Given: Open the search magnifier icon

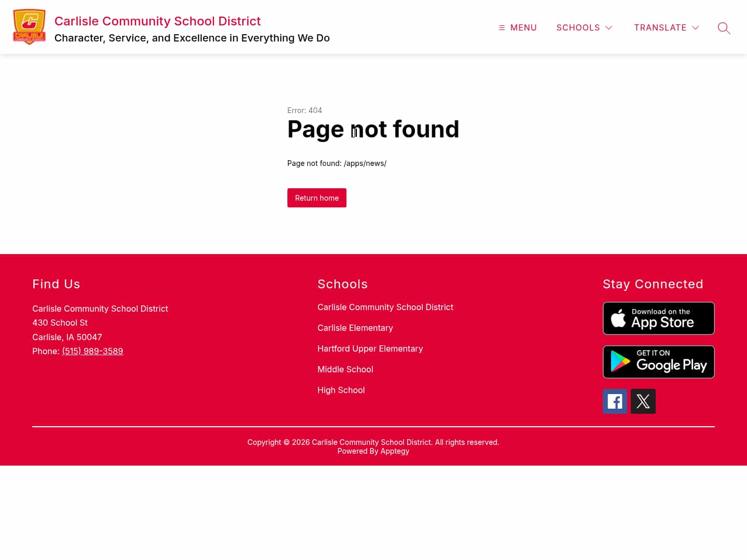Looking at the screenshot, I should coord(724,28).
